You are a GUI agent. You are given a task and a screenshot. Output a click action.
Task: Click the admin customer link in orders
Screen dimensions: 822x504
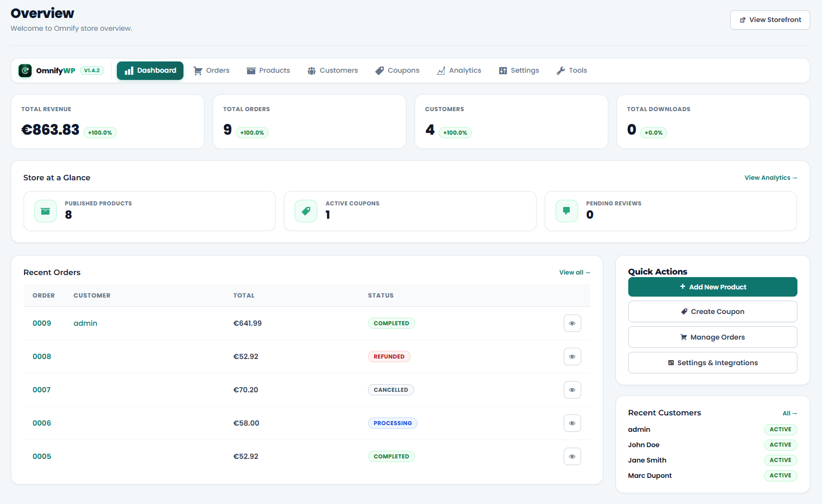(x=86, y=323)
